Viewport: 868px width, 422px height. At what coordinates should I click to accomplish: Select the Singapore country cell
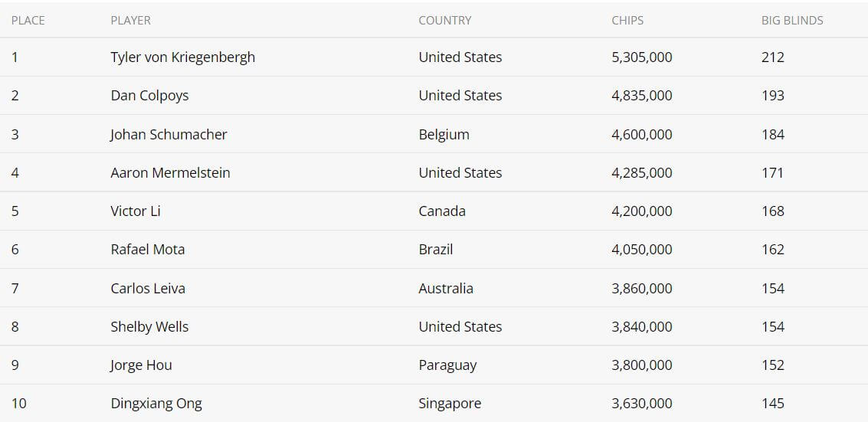[450, 404]
